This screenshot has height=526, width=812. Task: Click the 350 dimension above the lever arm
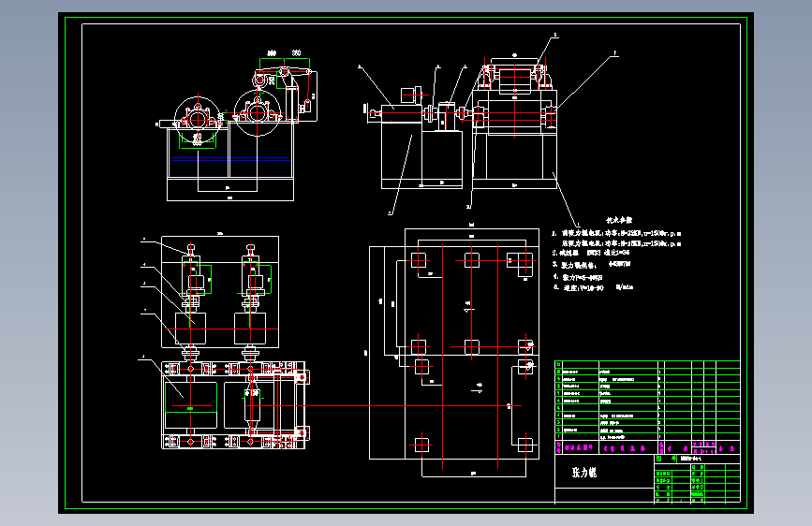296,53
